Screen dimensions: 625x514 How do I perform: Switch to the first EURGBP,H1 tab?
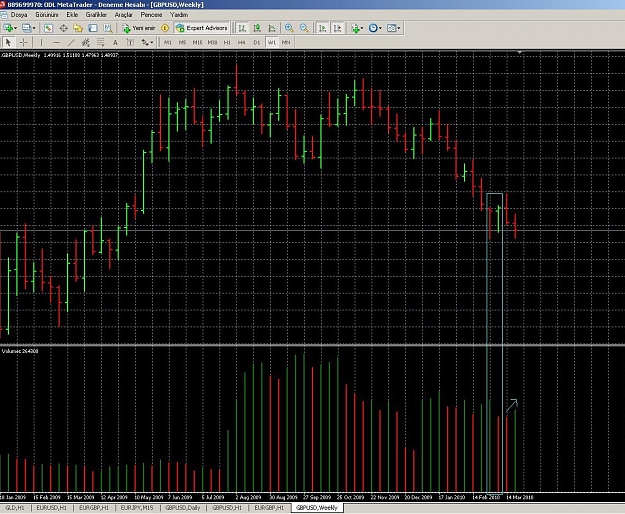tap(94, 508)
